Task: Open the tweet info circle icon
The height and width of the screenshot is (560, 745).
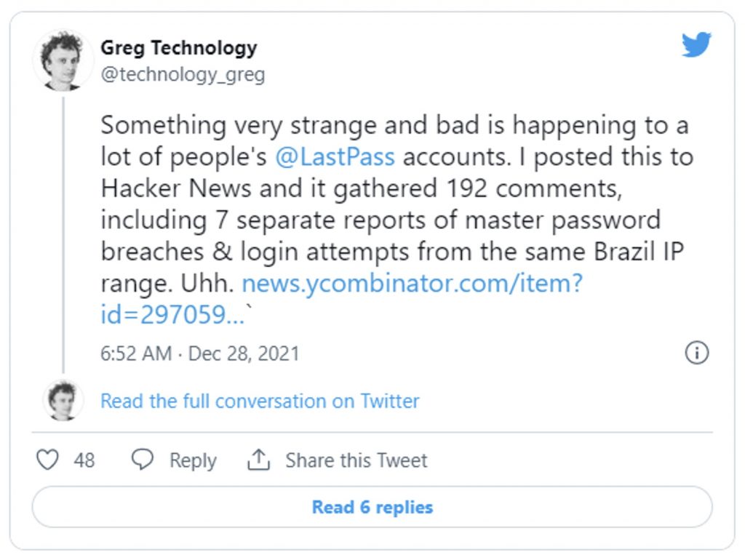Action: pyautogui.click(x=697, y=353)
